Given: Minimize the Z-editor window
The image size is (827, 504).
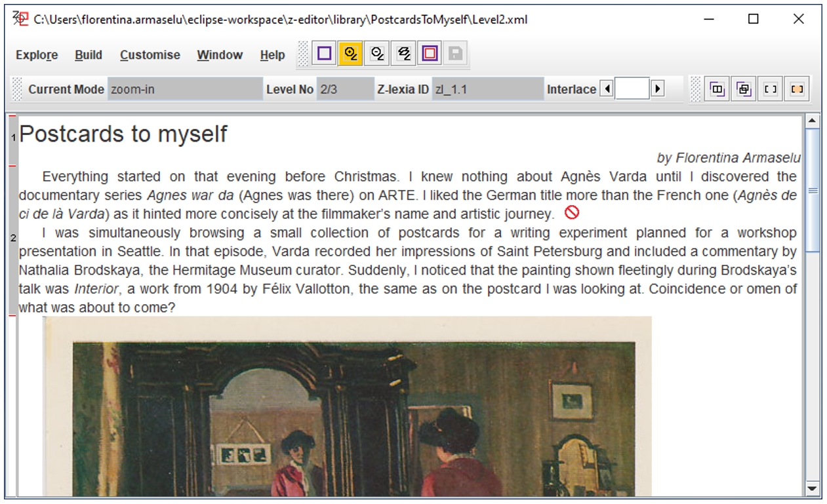Looking at the screenshot, I should point(709,19).
